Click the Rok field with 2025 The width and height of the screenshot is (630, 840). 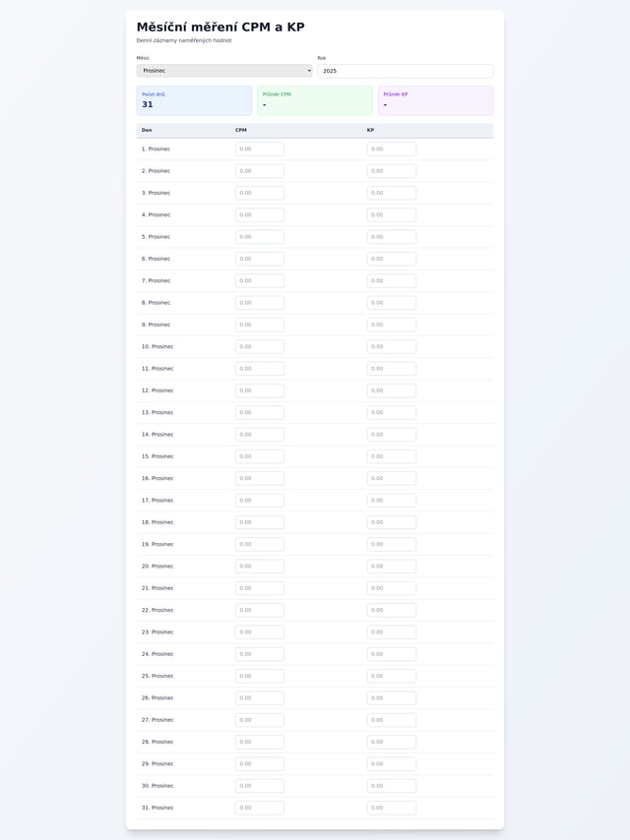(405, 71)
